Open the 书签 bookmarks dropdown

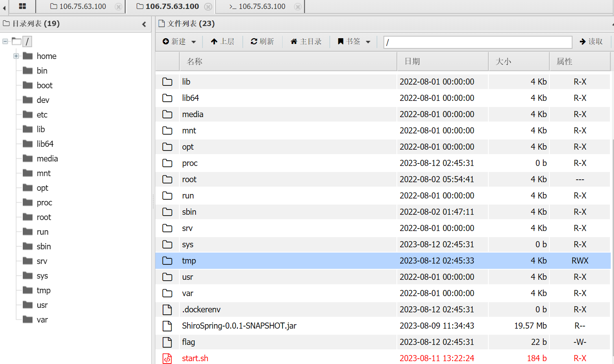(x=354, y=41)
